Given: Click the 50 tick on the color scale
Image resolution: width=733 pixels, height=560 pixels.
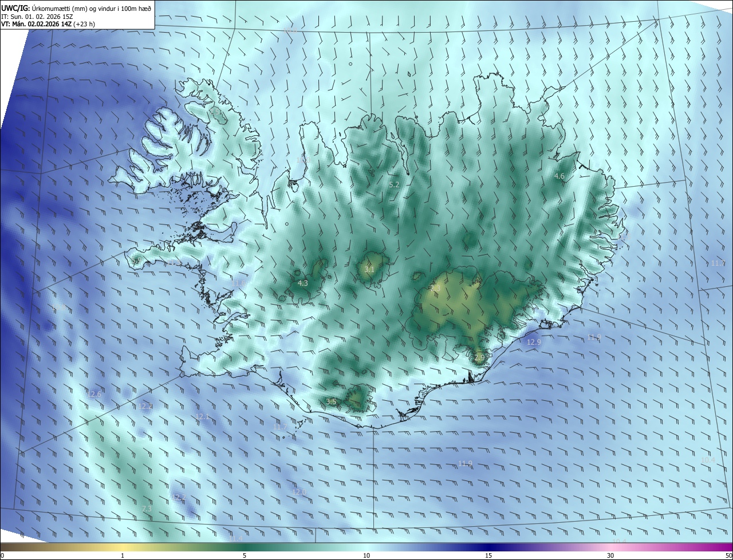Looking at the screenshot, I should coord(729,556).
